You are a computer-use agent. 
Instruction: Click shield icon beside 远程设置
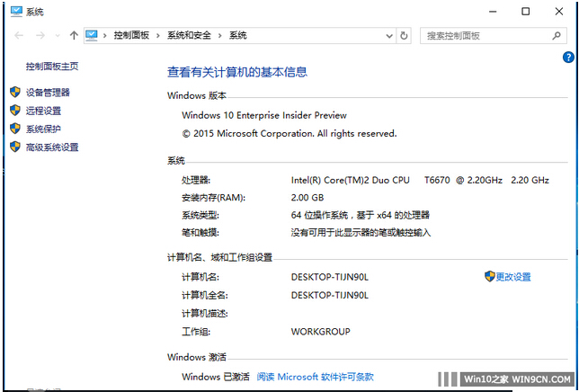[15, 110]
